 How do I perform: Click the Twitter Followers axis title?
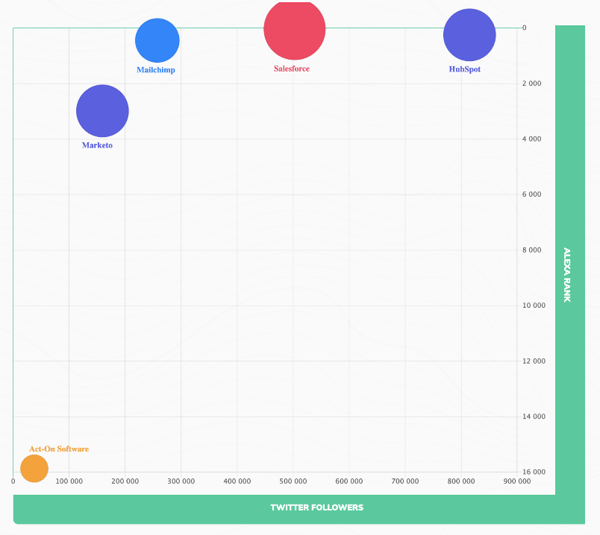[x=316, y=507]
